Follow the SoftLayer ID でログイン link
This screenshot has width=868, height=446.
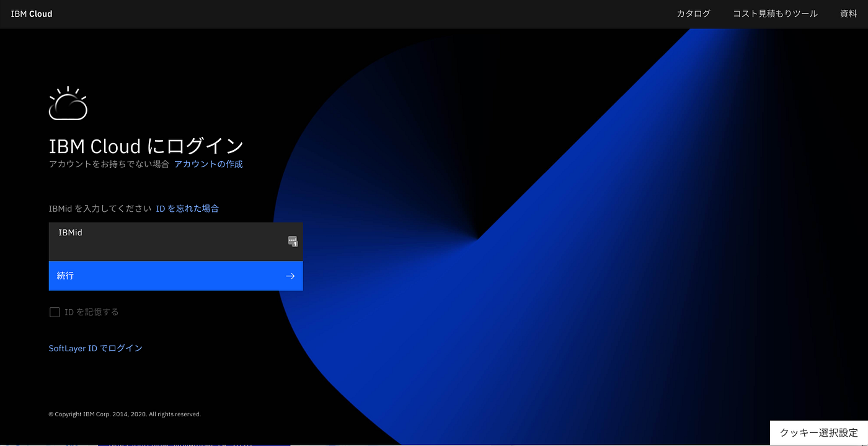click(95, 348)
